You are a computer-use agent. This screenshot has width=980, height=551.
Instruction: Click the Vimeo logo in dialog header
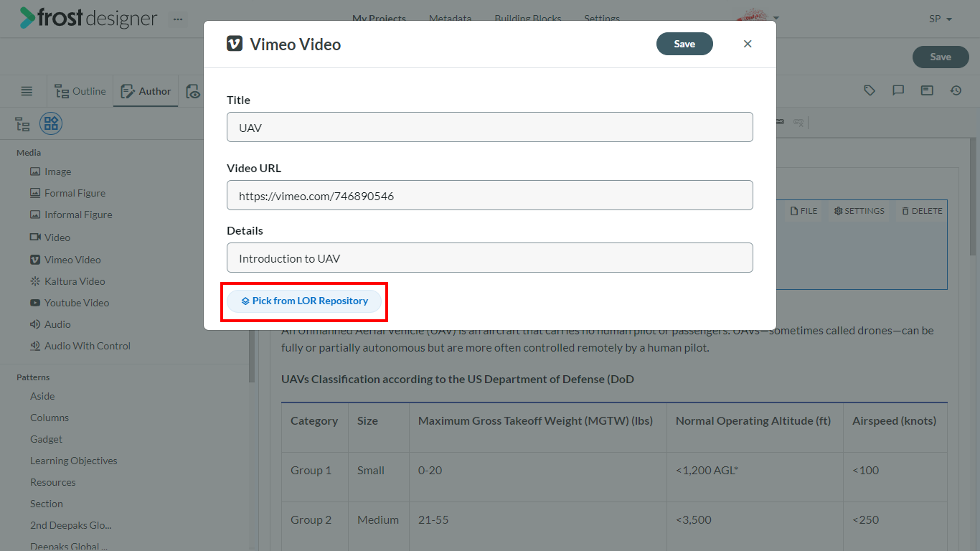235,44
